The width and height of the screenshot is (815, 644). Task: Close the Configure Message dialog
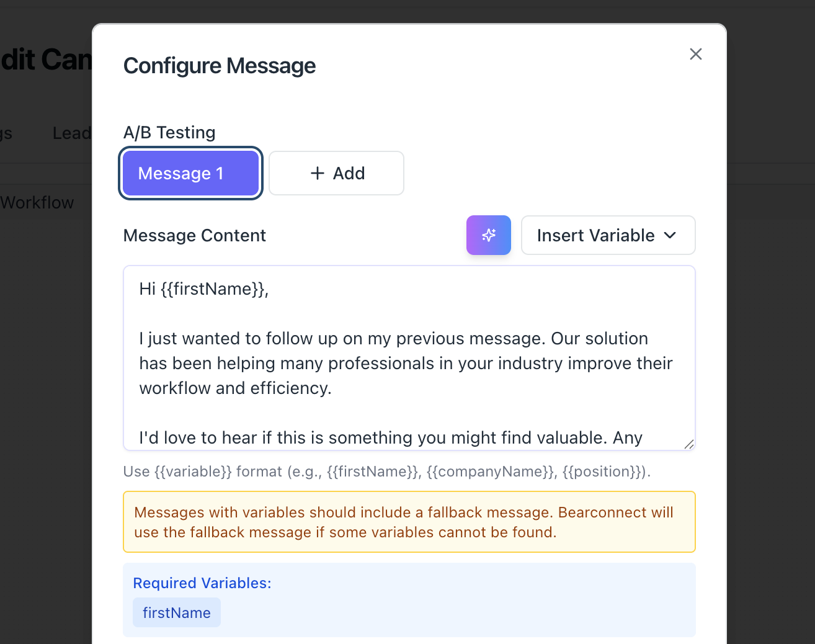(695, 54)
